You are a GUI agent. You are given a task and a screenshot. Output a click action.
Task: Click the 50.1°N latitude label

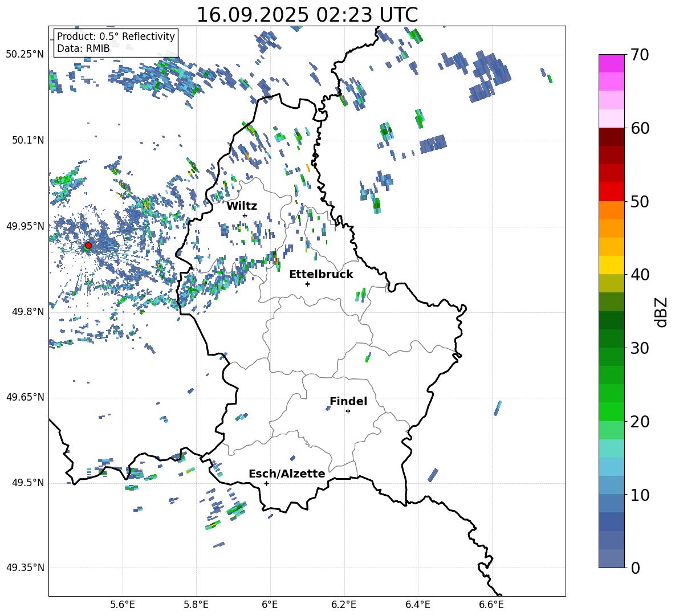[28, 141]
